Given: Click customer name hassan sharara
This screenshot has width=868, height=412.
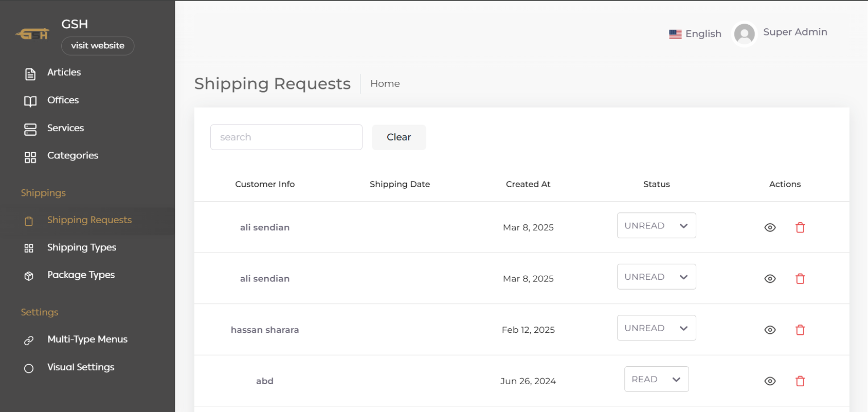Looking at the screenshot, I should tap(265, 330).
